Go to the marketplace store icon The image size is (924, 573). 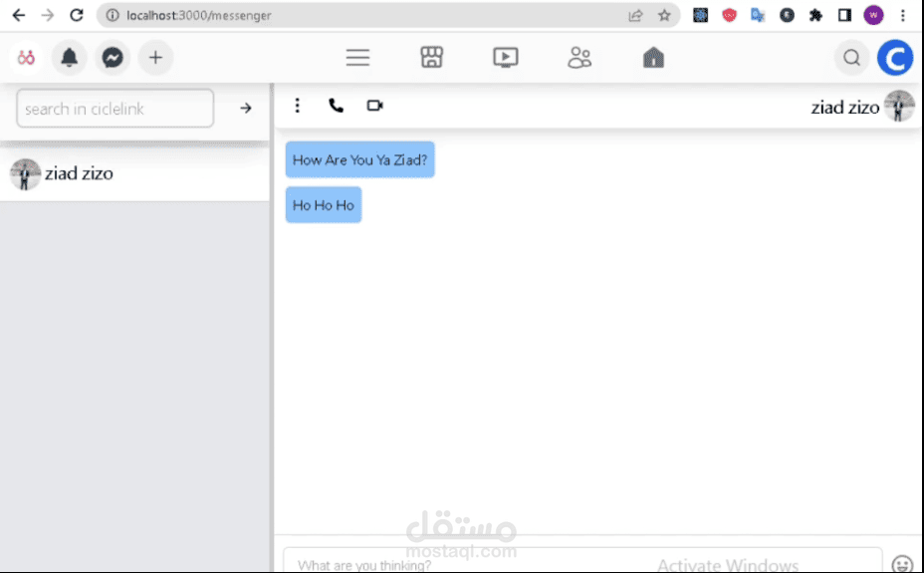pyautogui.click(x=432, y=58)
